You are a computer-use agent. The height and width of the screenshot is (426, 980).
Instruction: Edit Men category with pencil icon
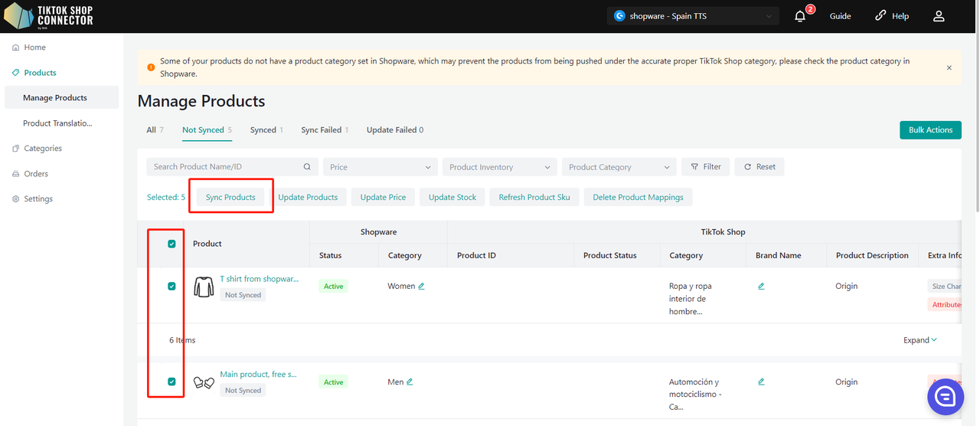pos(410,382)
